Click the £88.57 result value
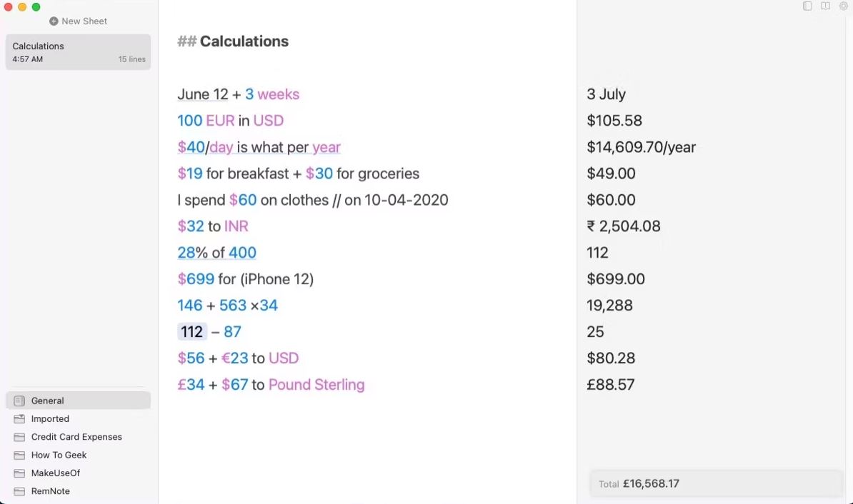Screen dimensions: 853x504 click(610, 385)
